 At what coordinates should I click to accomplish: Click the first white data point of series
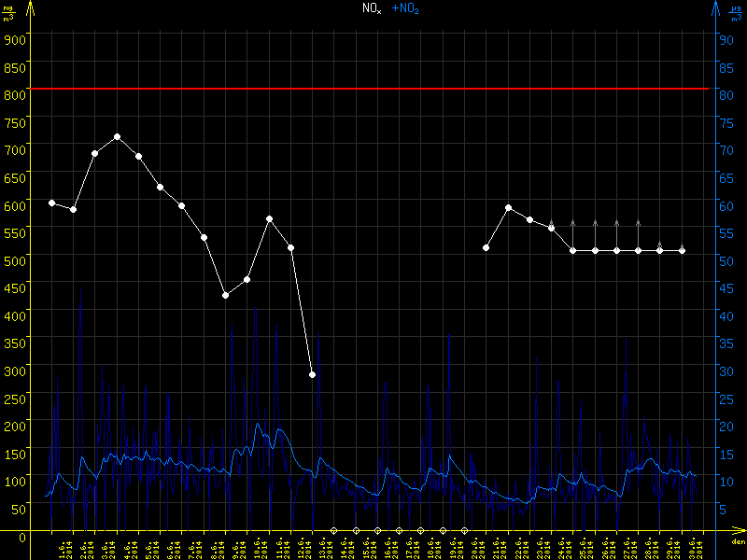51,203
